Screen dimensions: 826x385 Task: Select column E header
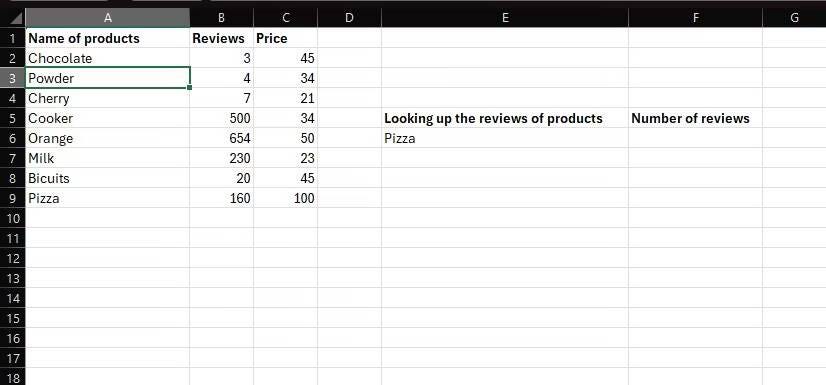[505, 18]
